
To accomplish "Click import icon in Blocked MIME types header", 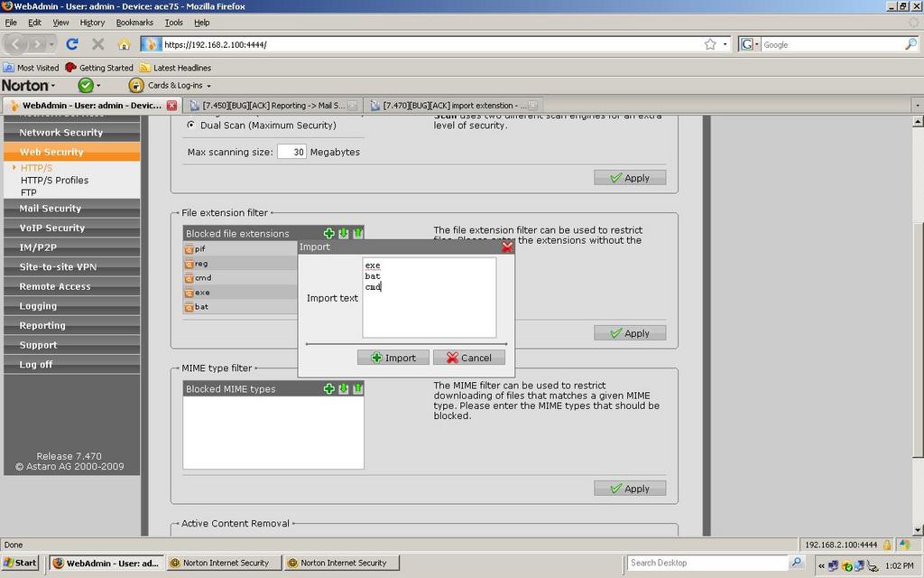I will coord(344,388).
